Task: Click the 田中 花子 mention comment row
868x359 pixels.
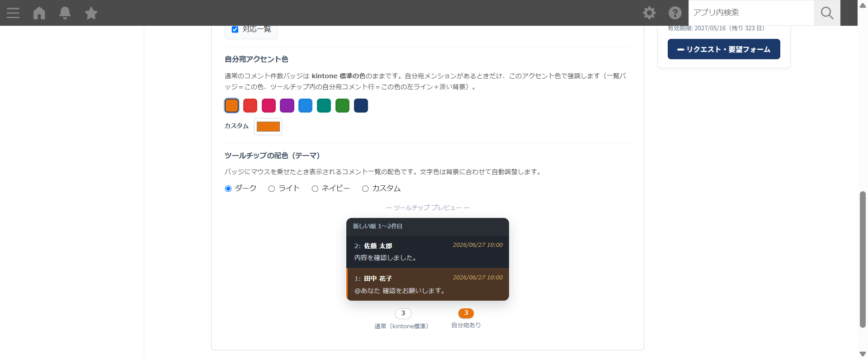Action: pyautogui.click(x=428, y=284)
